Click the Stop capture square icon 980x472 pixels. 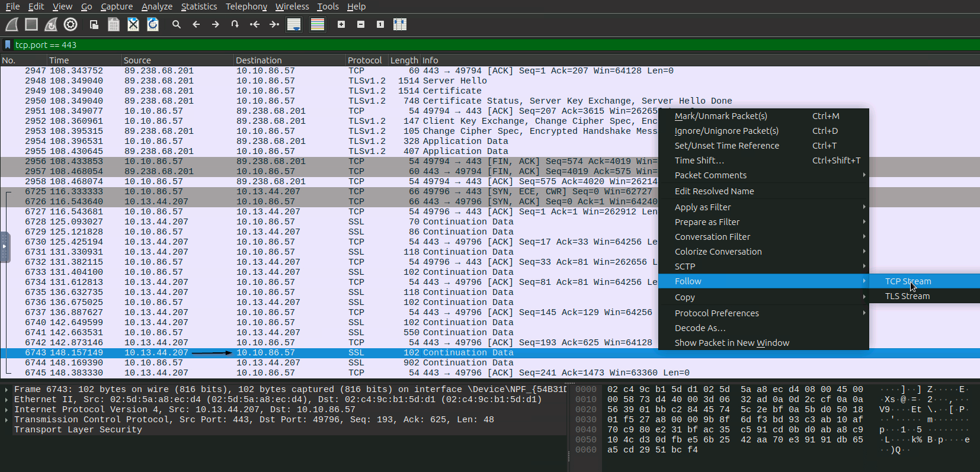(31, 24)
